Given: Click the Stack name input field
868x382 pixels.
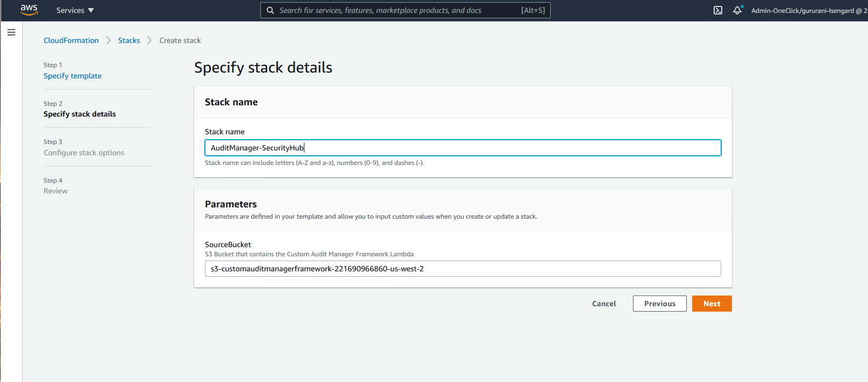Looking at the screenshot, I should tap(463, 148).
